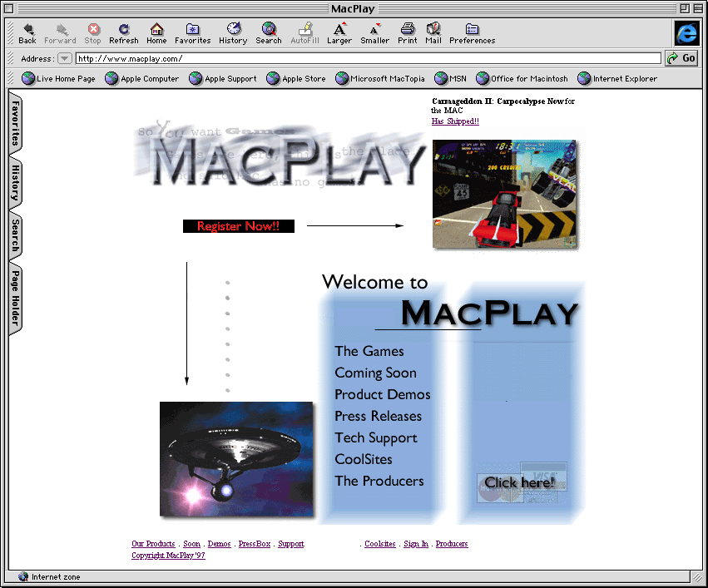Open the CoolSites menu entry
Viewport: 708px width, 588px height.
[364, 459]
